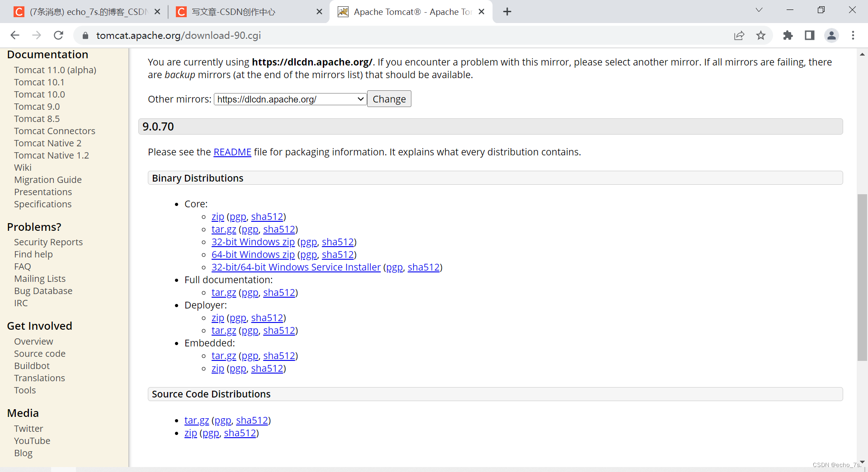This screenshot has height=472, width=868.
Task: Open Chrome's three-dot menu
Action: (x=853, y=35)
